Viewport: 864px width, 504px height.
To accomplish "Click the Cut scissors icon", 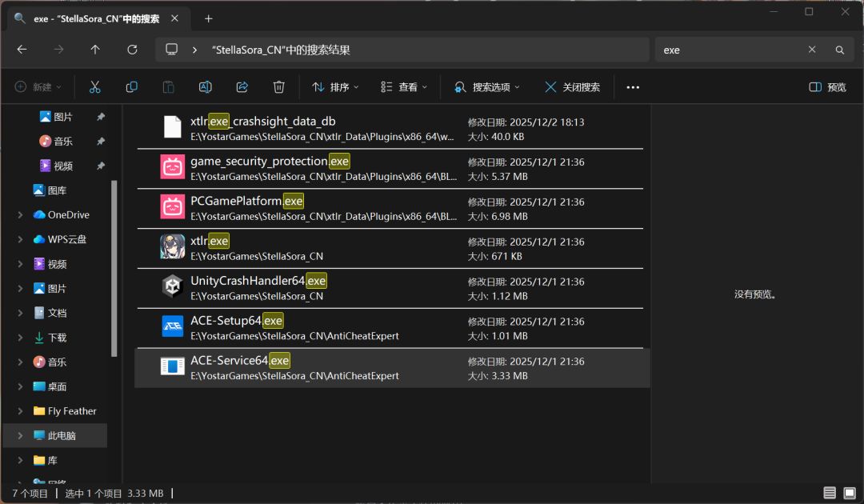I will [94, 87].
